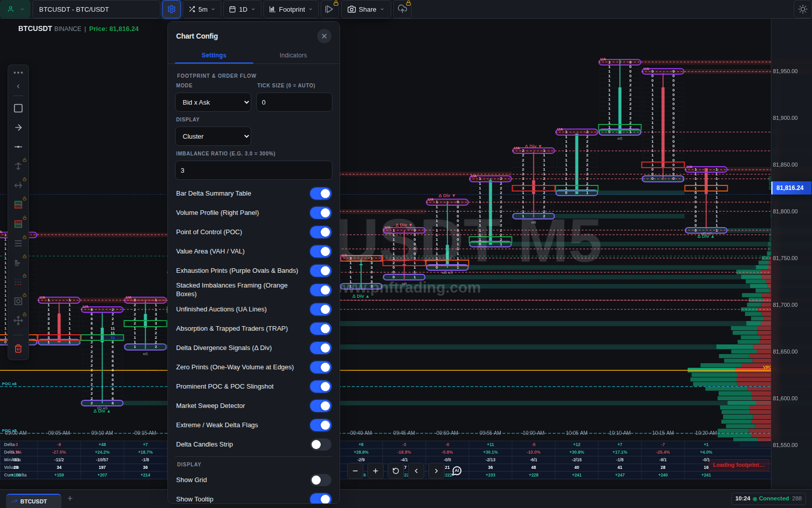
Task: Click the BTCUSDT - BTC/USDT symbol search field
Action: click(96, 9)
